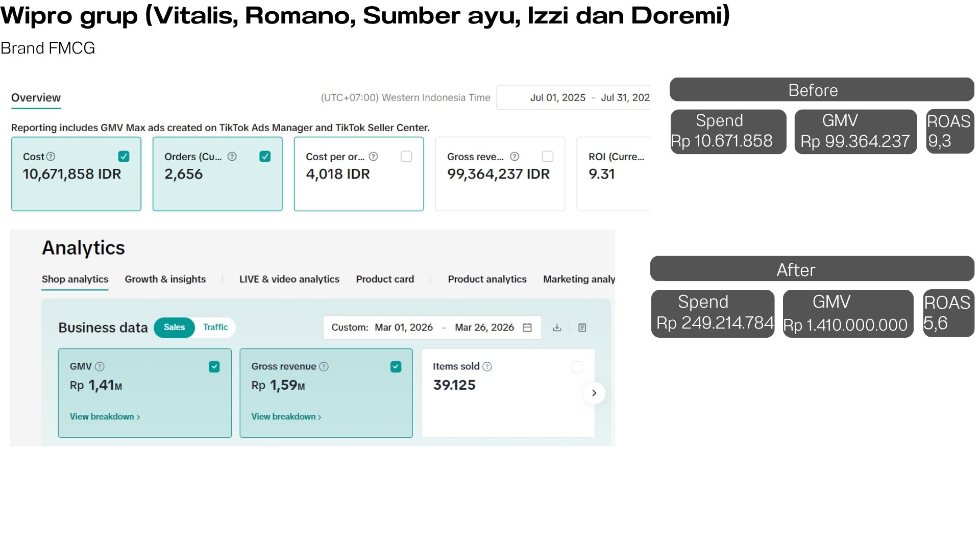Check the Items sold checkbox
This screenshot has height=551, width=980.
pos(577,367)
